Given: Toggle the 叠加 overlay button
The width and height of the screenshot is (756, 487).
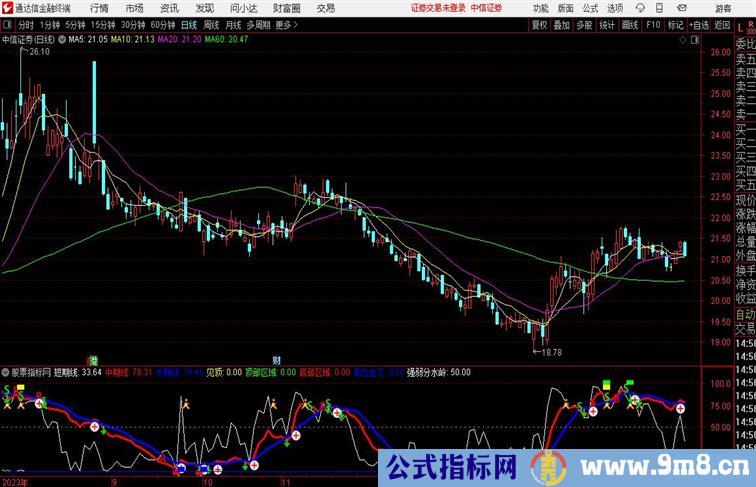Looking at the screenshot, I should coord(562,24).
